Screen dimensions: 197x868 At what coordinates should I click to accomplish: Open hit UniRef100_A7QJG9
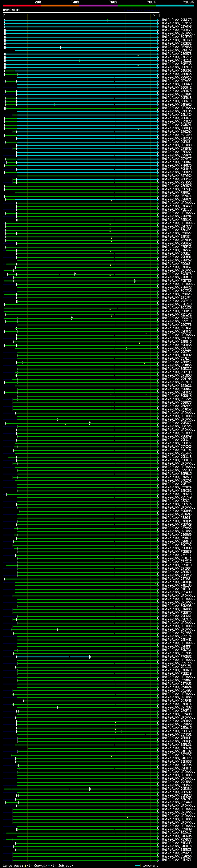click(177, 40)
